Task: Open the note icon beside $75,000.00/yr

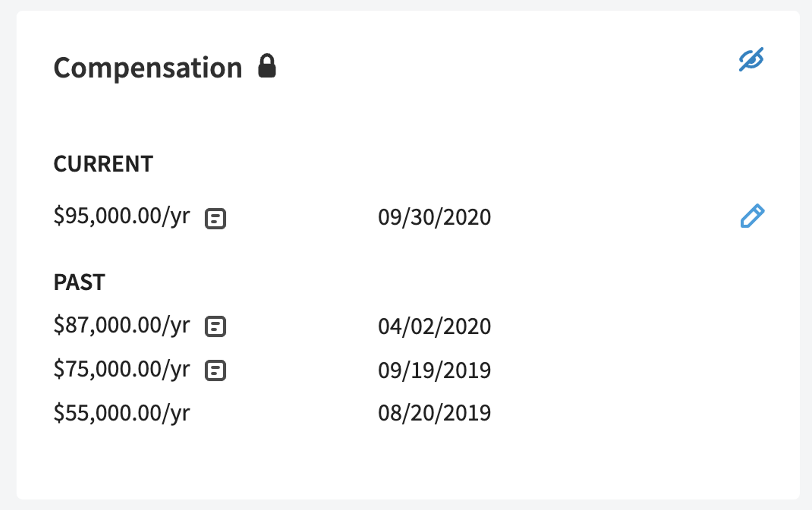Action: tap(215, 370)
